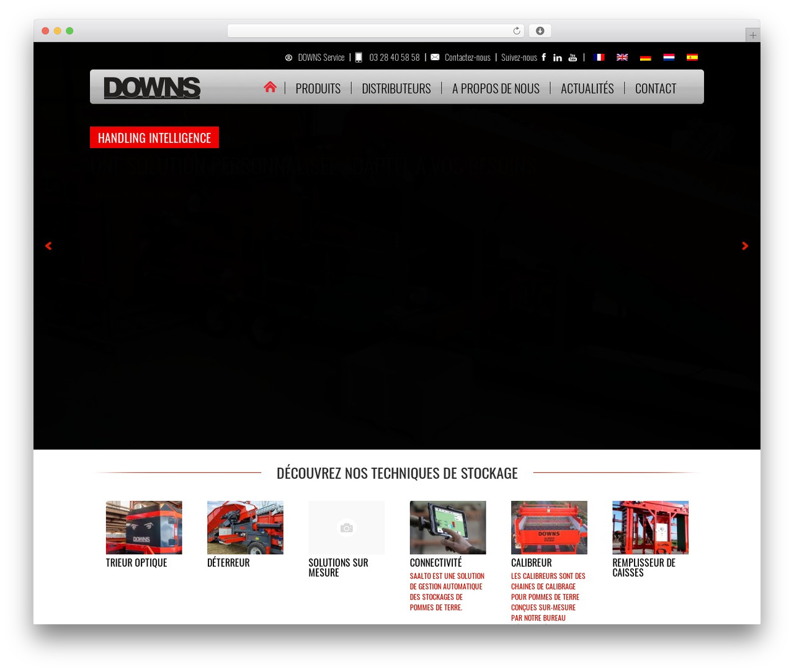The height and width of the screenshot is (672, 794).
Task: Reload the page with the browser refresh icon
Action: (x=517, y=31)
